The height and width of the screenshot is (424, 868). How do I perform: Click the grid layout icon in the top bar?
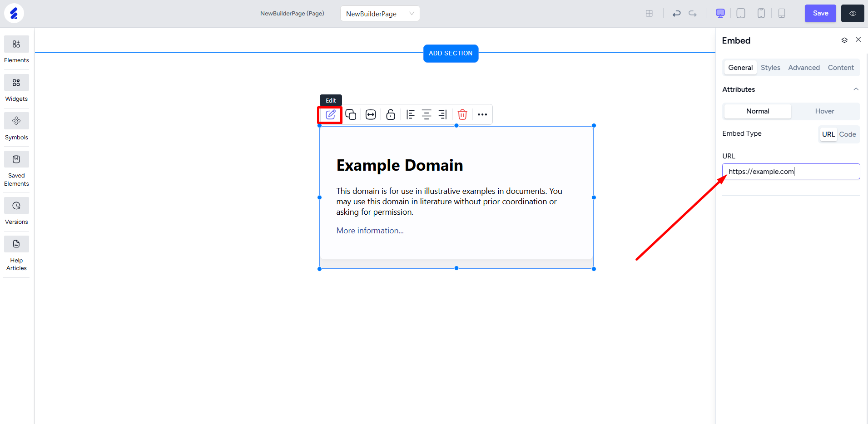tap(649, 14)
